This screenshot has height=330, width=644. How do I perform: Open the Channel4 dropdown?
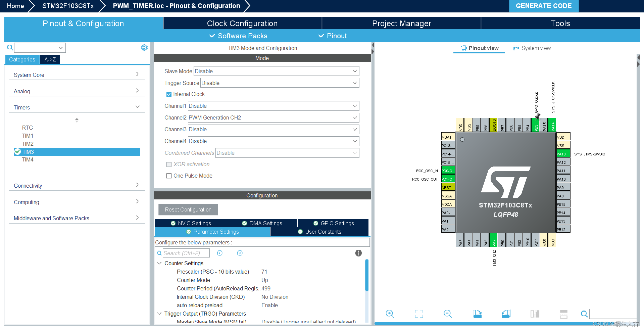(x=274, y=141)
